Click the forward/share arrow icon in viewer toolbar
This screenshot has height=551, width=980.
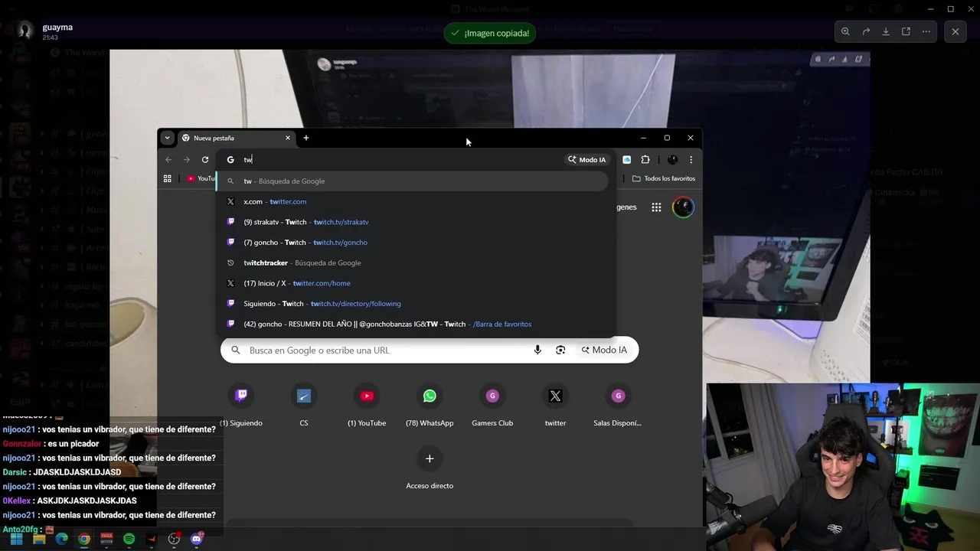866,31
